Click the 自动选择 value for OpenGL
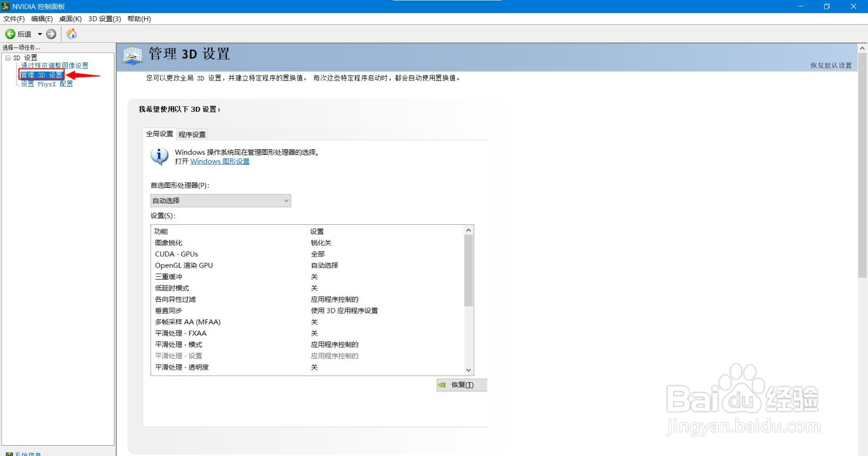The width and height of the screenshot is (868, 456). (x=324, y=266)
